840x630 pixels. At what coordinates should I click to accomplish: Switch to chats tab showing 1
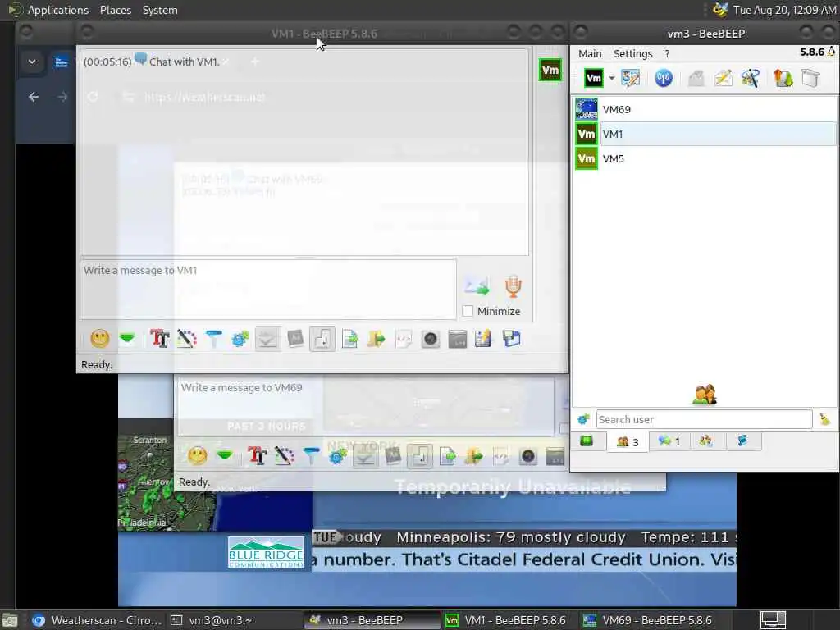[669, 441]
